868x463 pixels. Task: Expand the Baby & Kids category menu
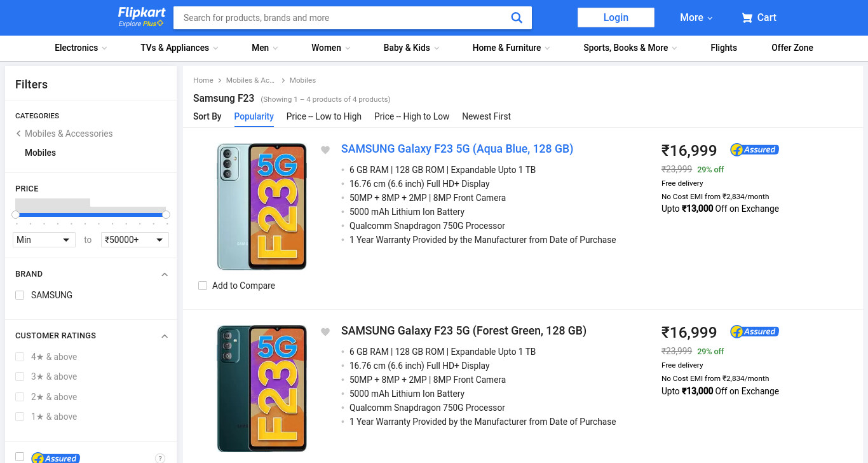(411, 48)
